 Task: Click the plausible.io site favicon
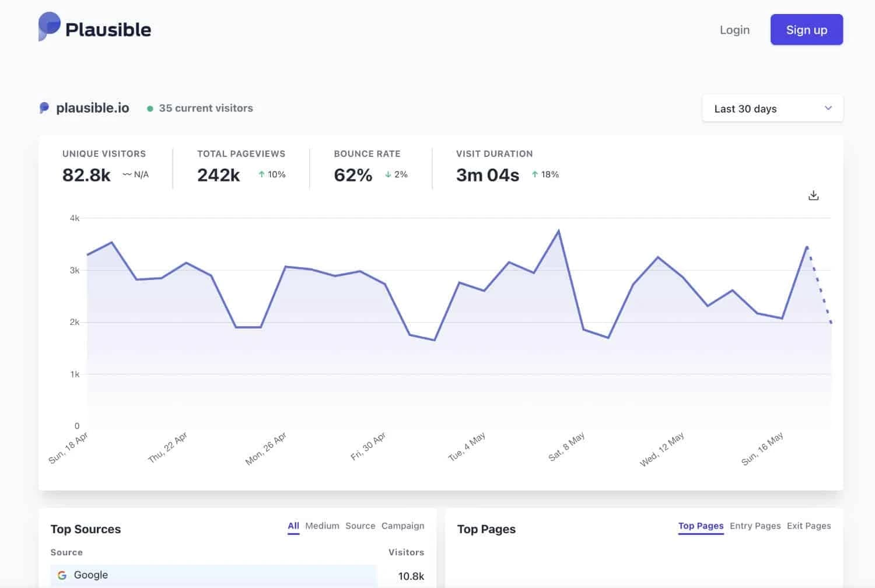click(x=44, y=107)
